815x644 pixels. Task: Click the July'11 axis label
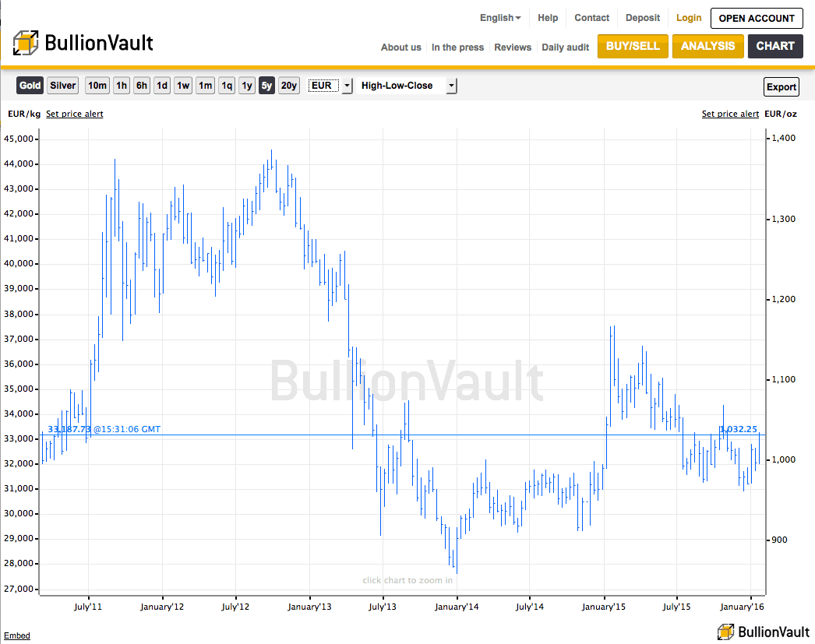tap(88, 607)
